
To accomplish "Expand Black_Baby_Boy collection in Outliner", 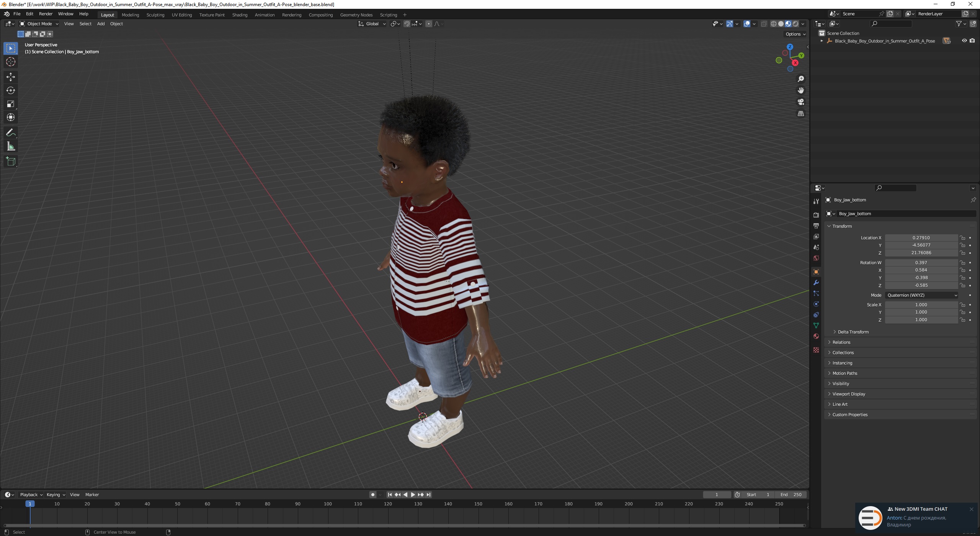I will point(822,41).
